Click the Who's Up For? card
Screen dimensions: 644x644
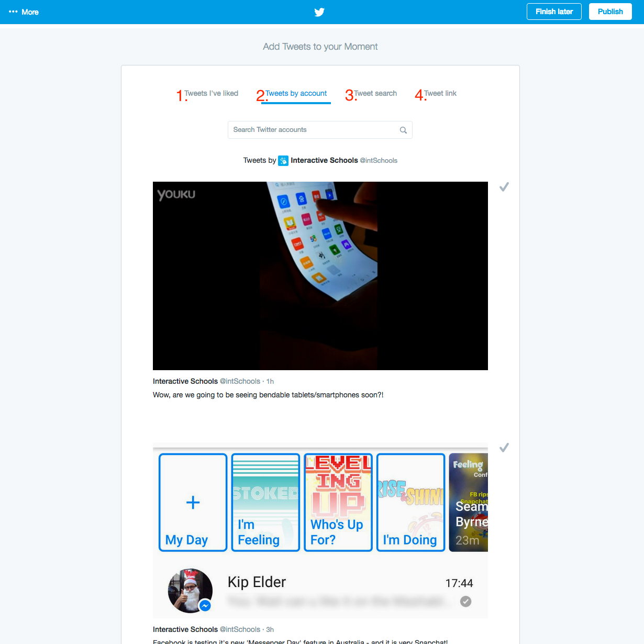(x=338, y=503)
